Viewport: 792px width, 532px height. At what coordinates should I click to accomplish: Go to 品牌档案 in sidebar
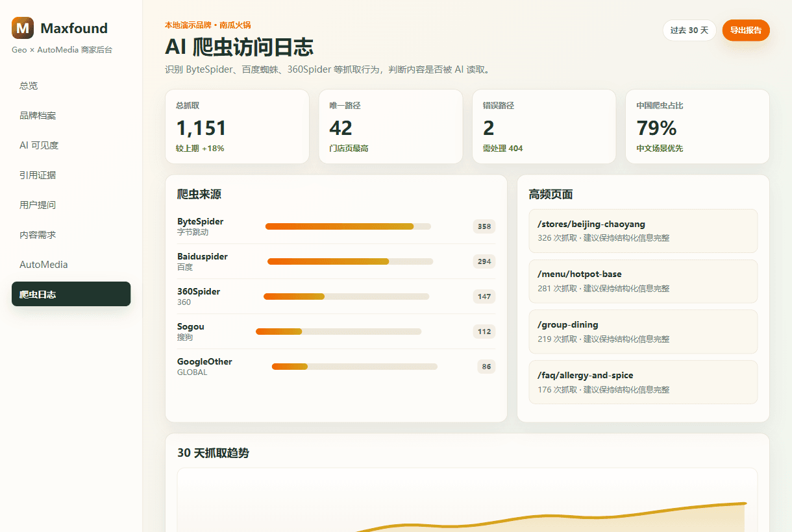71,115
